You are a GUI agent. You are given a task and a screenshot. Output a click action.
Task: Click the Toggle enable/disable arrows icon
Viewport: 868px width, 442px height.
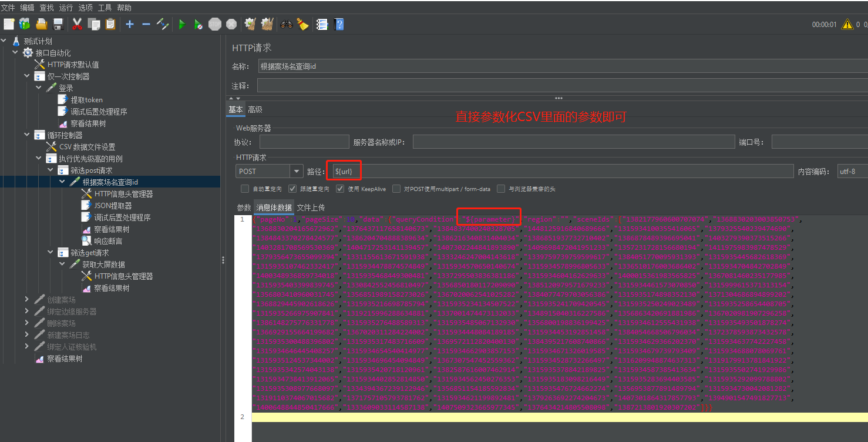[x=163, y=24]
